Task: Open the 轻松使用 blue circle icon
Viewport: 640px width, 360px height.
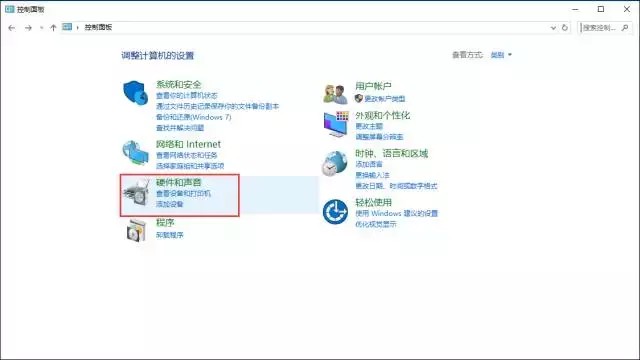Action: click(x=335, y=212)
